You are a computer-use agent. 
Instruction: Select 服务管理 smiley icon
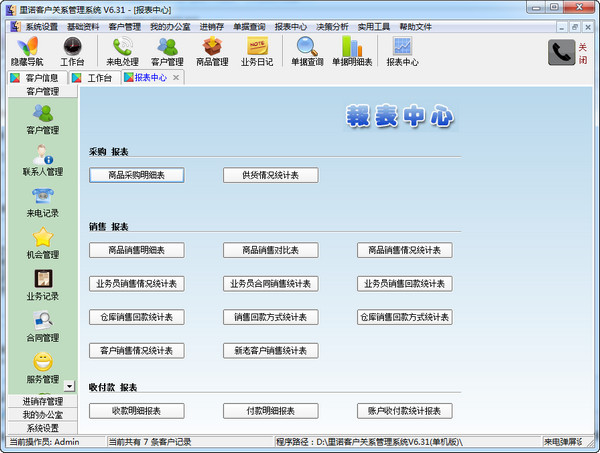42,368
